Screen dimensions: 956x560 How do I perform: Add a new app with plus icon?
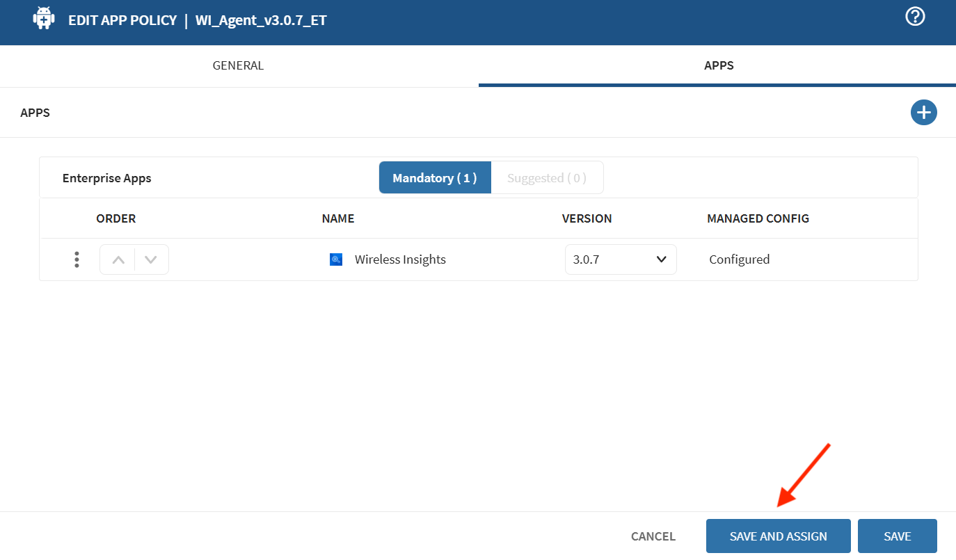point(924,113)
